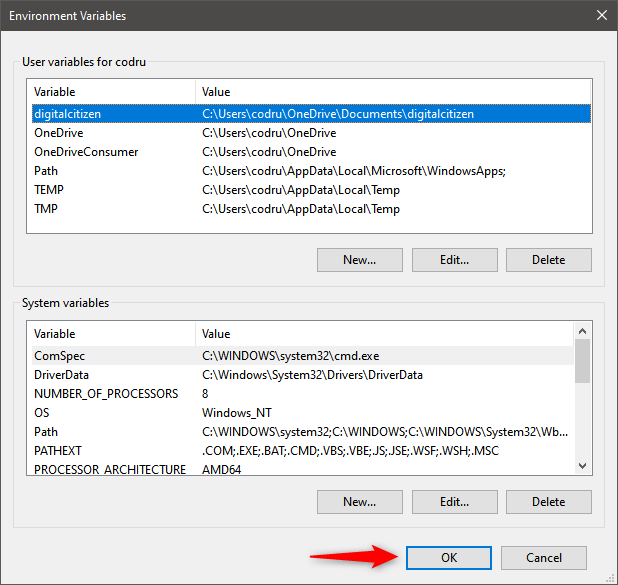Select the digitalcitizen user variable

pos(311,114)
